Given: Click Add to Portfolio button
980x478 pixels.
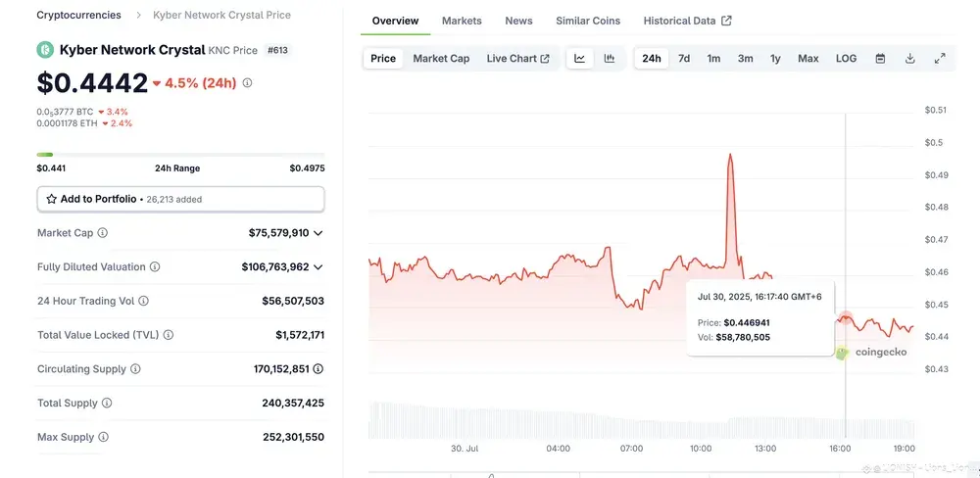Looking at the screenshot, I should click(180, 199).
